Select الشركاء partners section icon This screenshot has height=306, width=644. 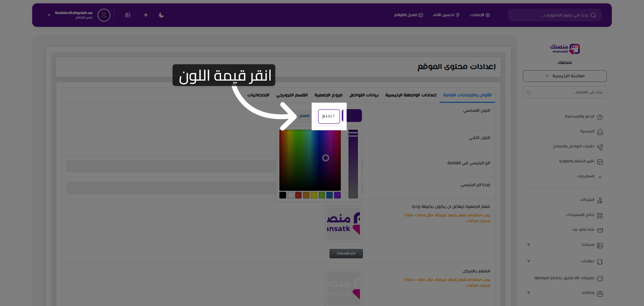pos(600,200)
